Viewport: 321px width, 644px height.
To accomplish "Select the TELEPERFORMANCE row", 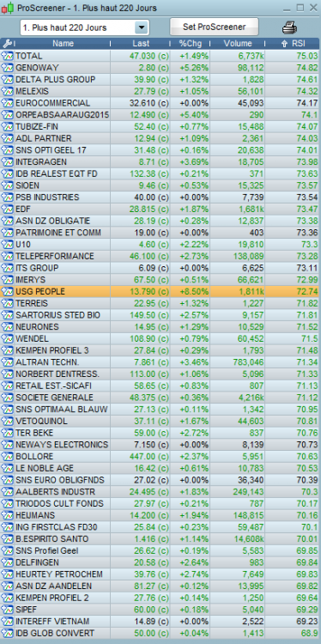I will coord(160,256).
